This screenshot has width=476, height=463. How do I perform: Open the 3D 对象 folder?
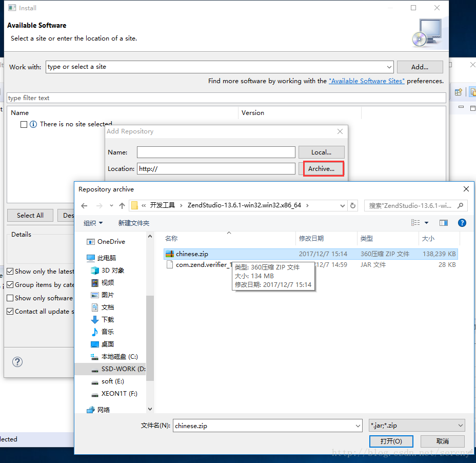pos(108,271)
